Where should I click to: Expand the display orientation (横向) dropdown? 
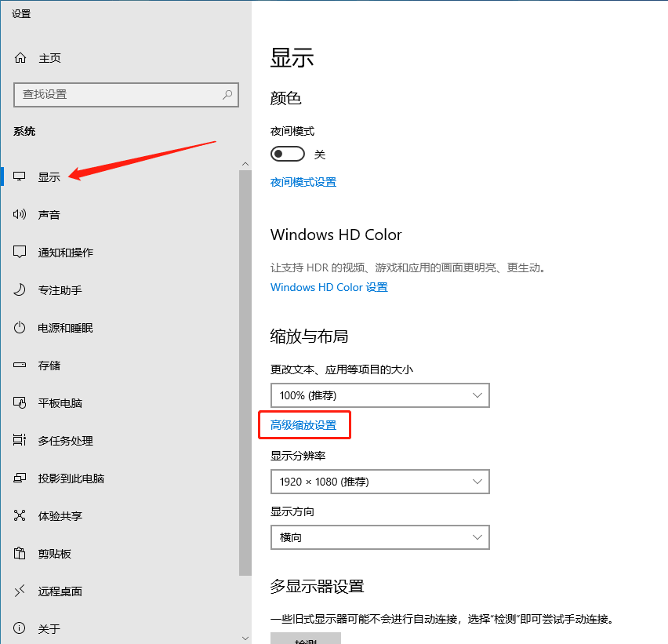tap(379, 537)
